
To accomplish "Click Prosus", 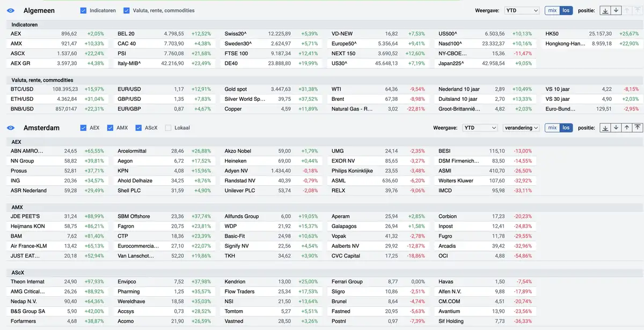I will point(18,171).
